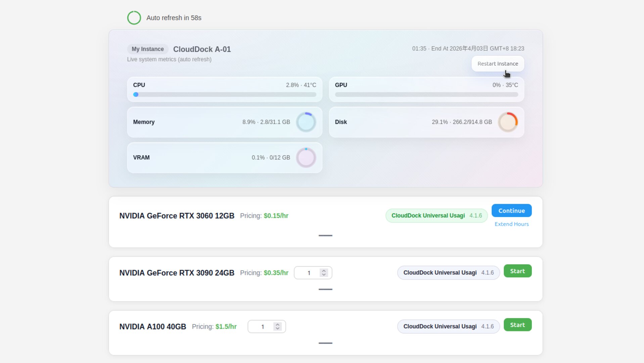Click the Memory usage ring gauge

click(x=306, y=122)
